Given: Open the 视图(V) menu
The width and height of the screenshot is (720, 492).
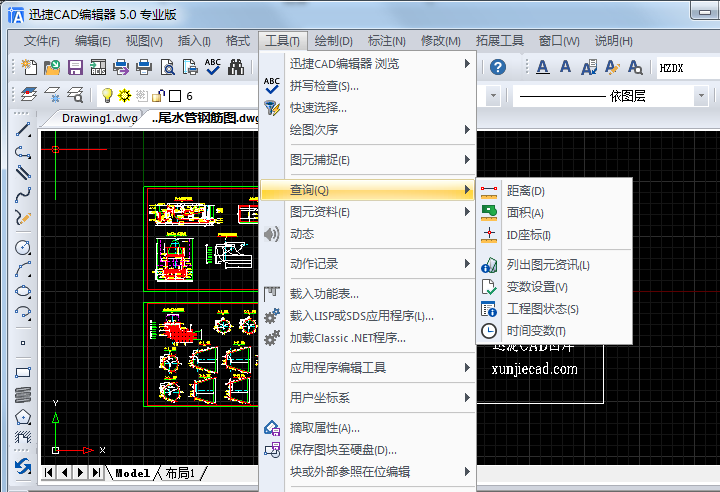Looking at the screenshot, I should pos(144,41).
